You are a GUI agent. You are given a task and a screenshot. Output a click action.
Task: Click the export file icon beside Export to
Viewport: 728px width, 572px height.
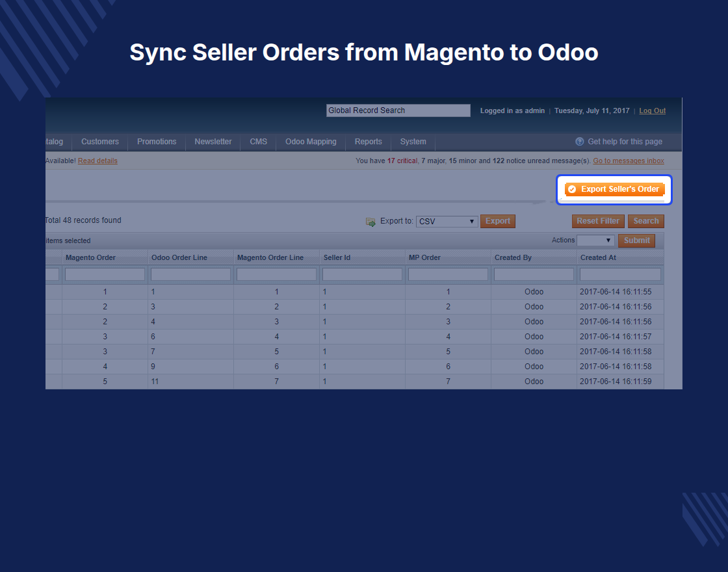(370, 222)
